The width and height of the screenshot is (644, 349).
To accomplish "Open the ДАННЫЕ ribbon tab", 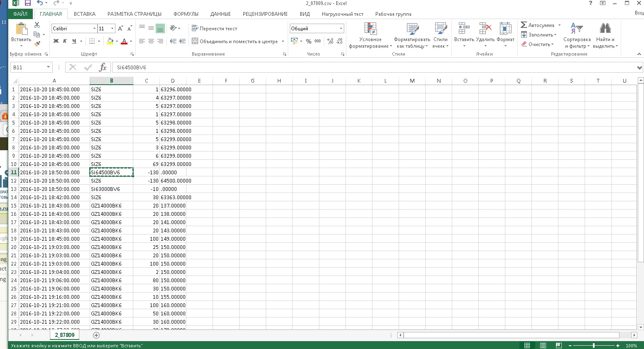I will tap(220, 14).
